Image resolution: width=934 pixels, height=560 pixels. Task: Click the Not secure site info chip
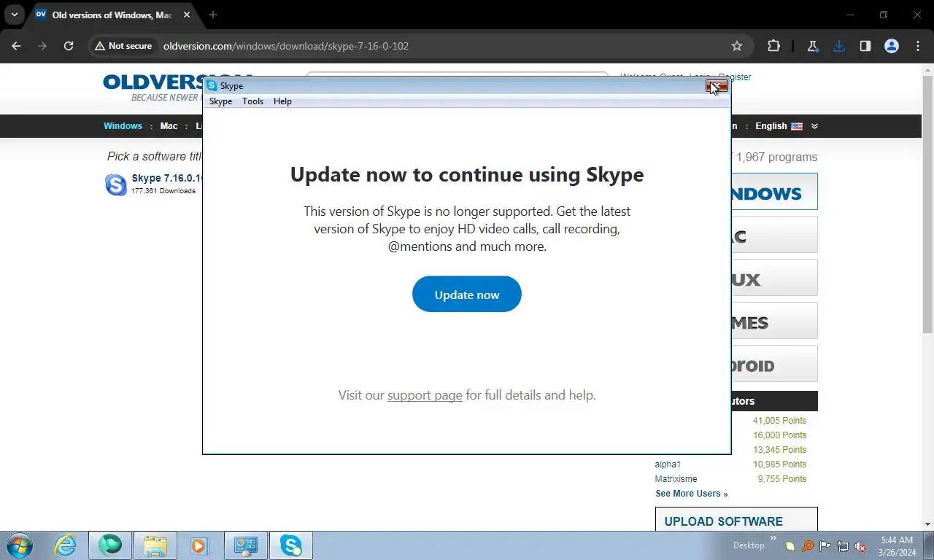tap(123, 46)
